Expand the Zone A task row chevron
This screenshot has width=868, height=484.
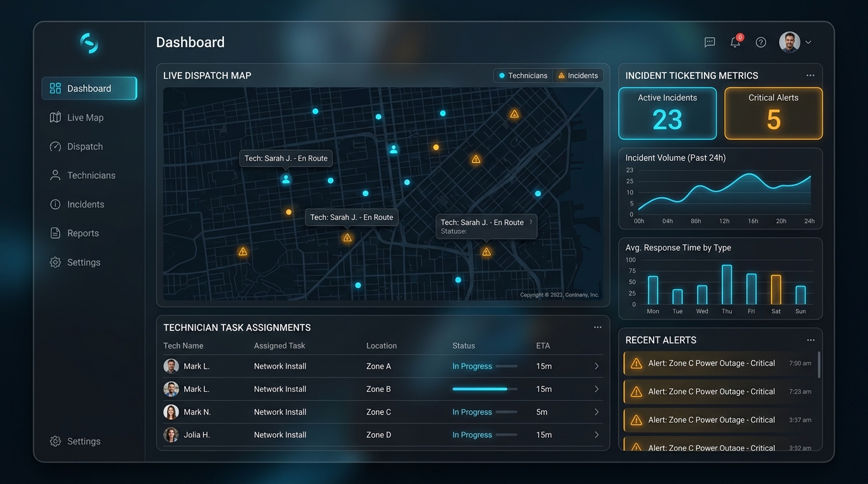(597, 366)
